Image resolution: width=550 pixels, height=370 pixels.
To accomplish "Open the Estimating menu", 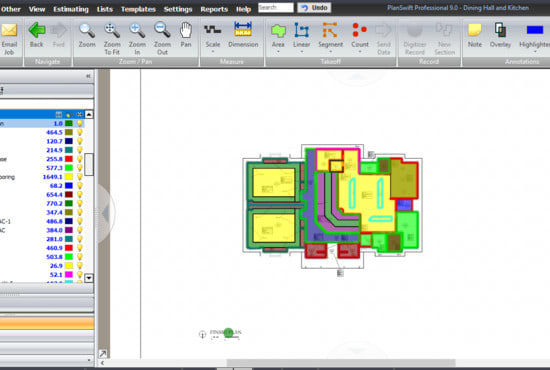I will point(71,9).
